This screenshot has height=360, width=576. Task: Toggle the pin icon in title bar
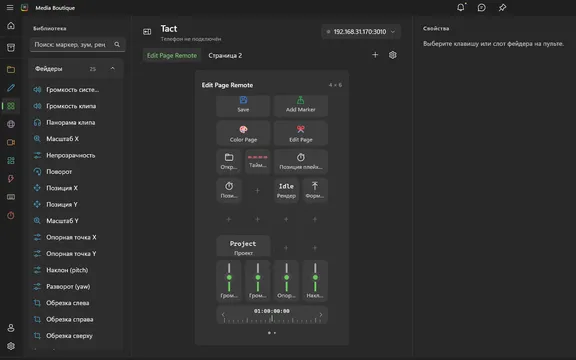tap(502, 7)
